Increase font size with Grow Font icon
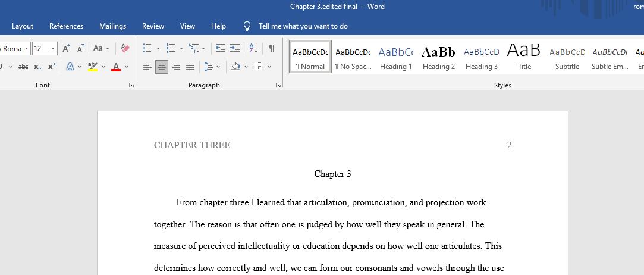This screenshot has height=275, width=644. click(66, 48)
